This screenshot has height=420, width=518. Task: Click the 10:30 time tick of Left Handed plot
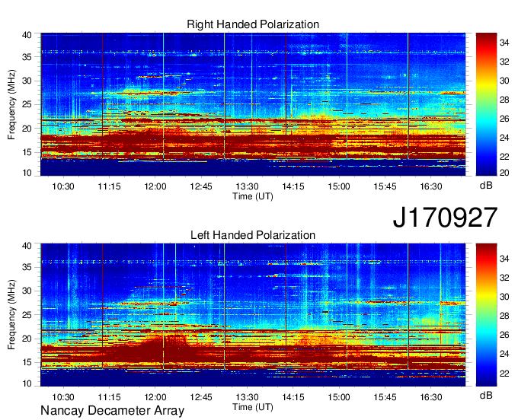(x=63, y=397)
